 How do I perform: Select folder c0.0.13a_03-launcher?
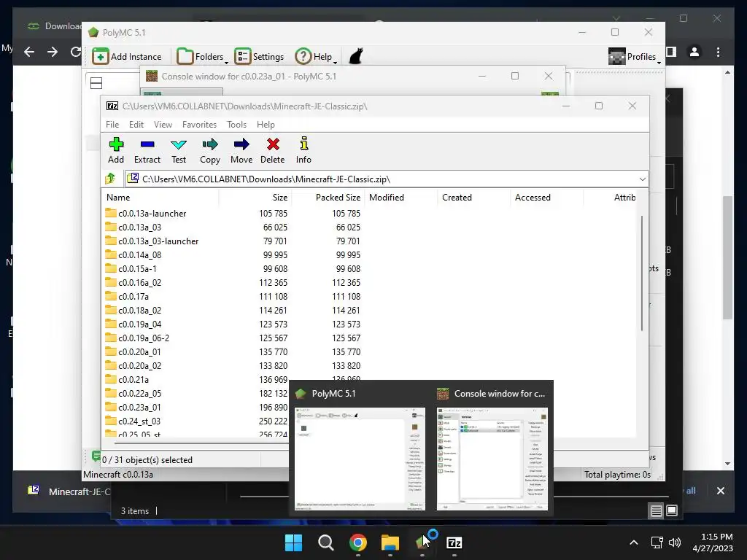point(158,241)
